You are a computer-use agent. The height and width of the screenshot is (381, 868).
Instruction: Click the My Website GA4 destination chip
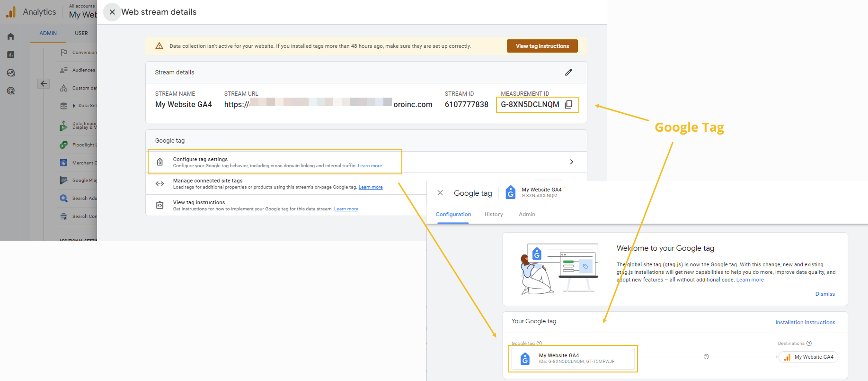pos(808,357)
